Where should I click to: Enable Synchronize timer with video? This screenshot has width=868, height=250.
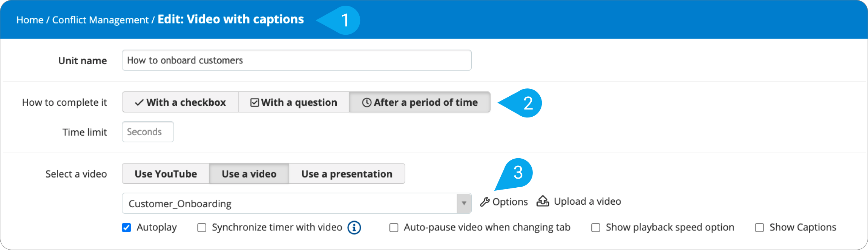[202, 228]
